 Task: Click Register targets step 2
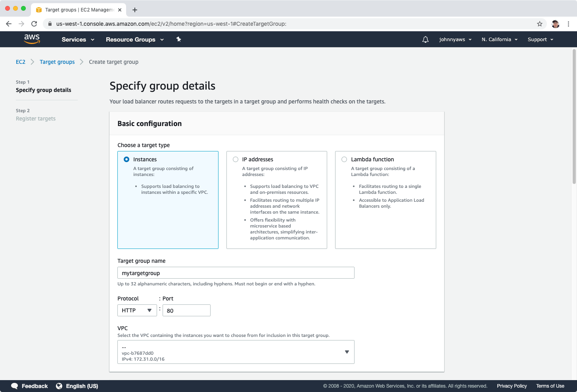click(x=36, y=119)
